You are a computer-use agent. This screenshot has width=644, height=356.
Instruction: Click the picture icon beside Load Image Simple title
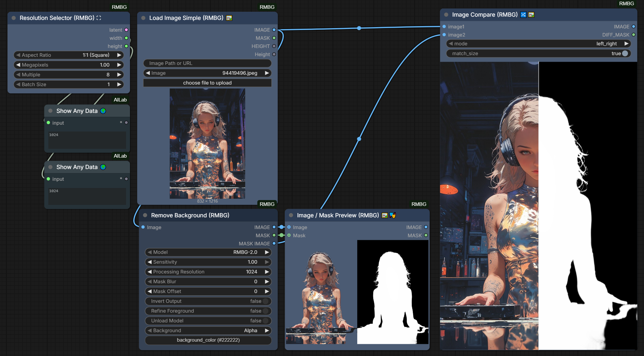pyautogui.click(x=229, y=18)
